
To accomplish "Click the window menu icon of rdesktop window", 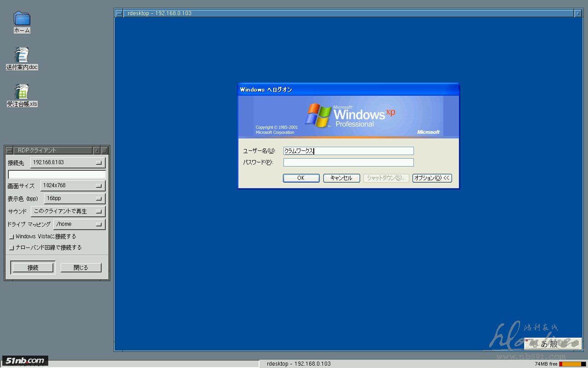I will pos(119,13).
